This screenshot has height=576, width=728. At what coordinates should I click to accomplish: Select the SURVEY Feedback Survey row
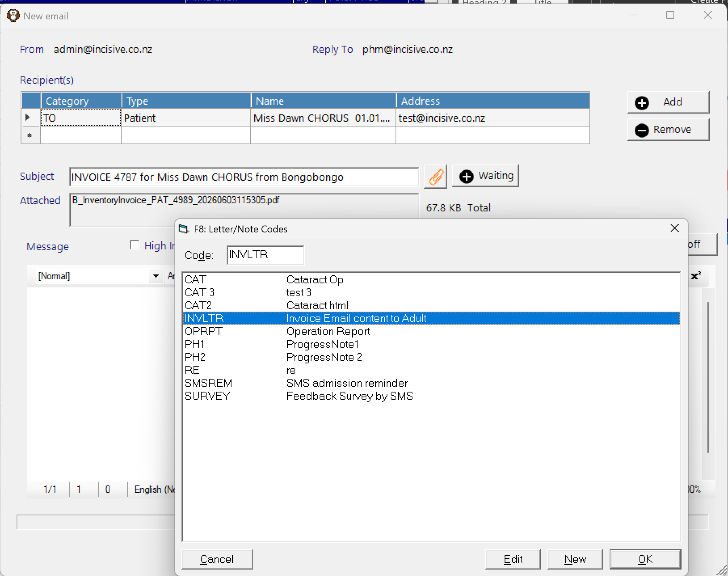[431, 396]
